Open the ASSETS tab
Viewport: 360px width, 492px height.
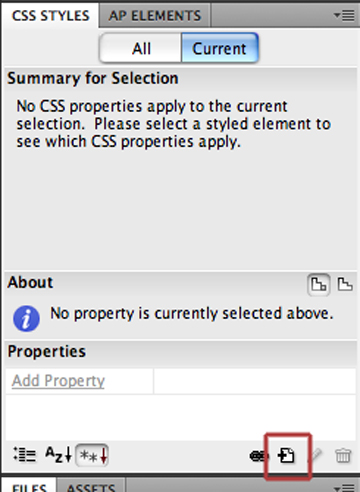click(91, 486)
